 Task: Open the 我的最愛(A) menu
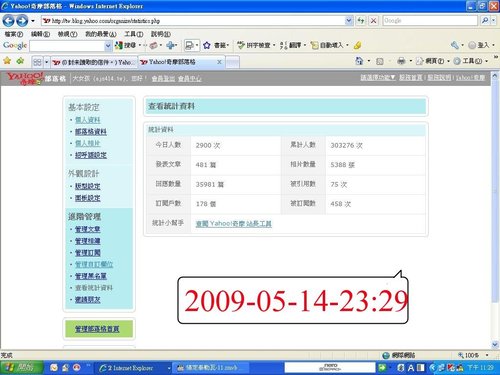pos(101,34)
